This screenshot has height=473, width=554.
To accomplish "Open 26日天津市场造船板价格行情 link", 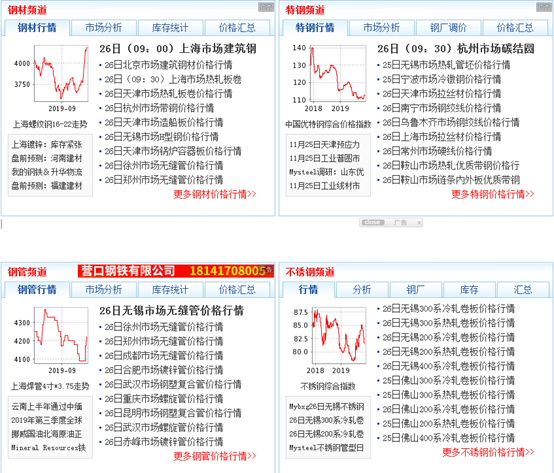I will (x=164, y=123).
